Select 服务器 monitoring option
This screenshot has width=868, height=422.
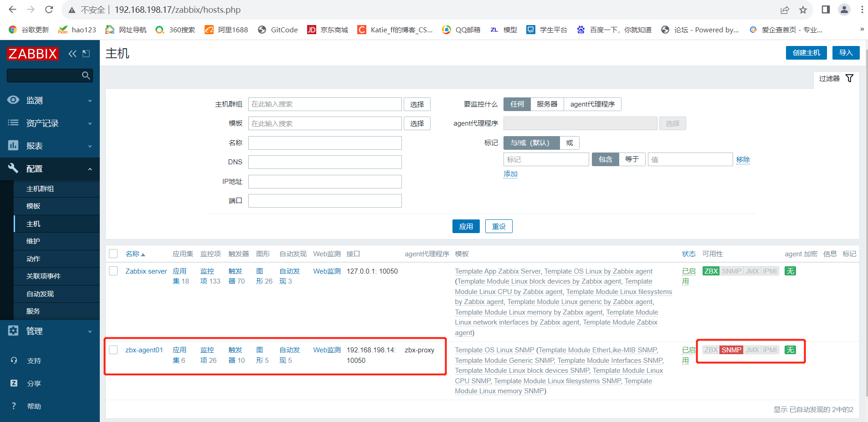pos(547,104)
